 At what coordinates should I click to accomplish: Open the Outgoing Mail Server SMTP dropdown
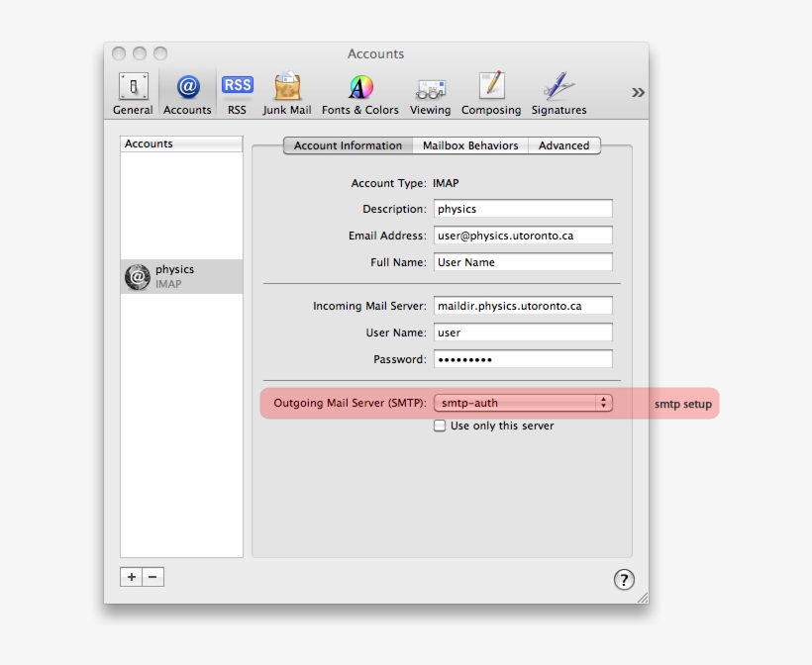click(x=523, y=403)
